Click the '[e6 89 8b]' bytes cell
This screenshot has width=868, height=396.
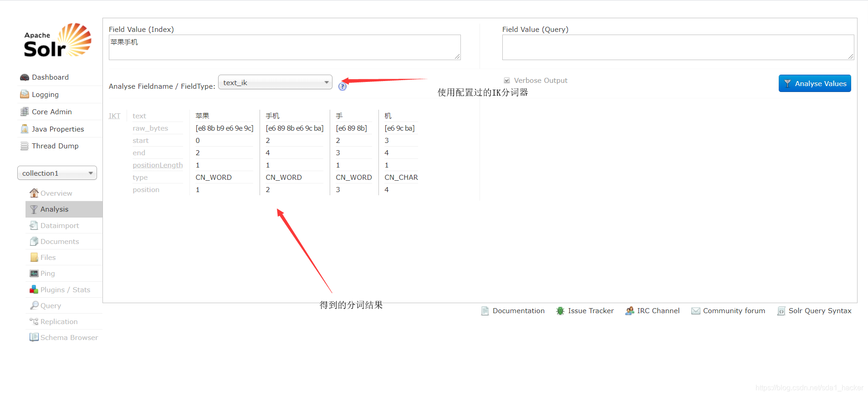(x=351, y=128)
